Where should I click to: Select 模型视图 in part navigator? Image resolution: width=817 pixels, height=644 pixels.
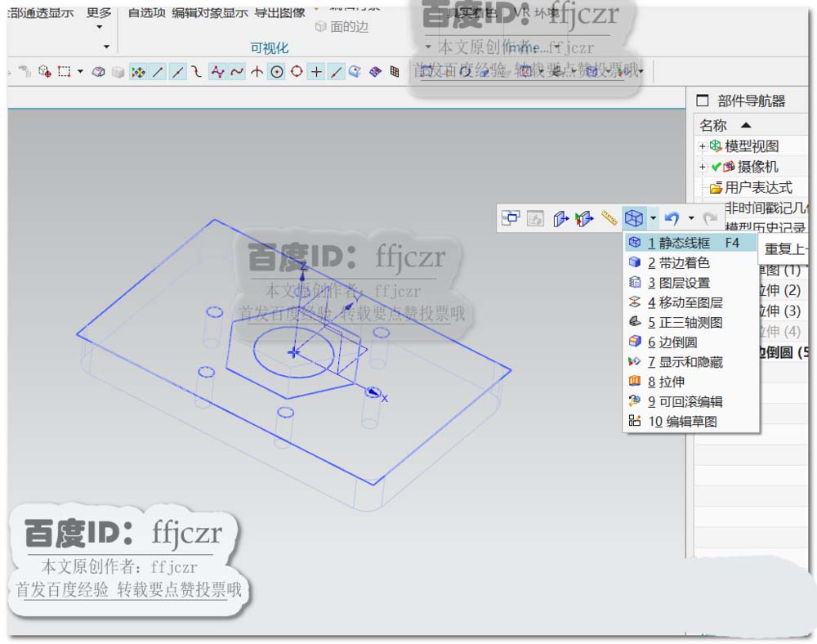coord(752,146)
